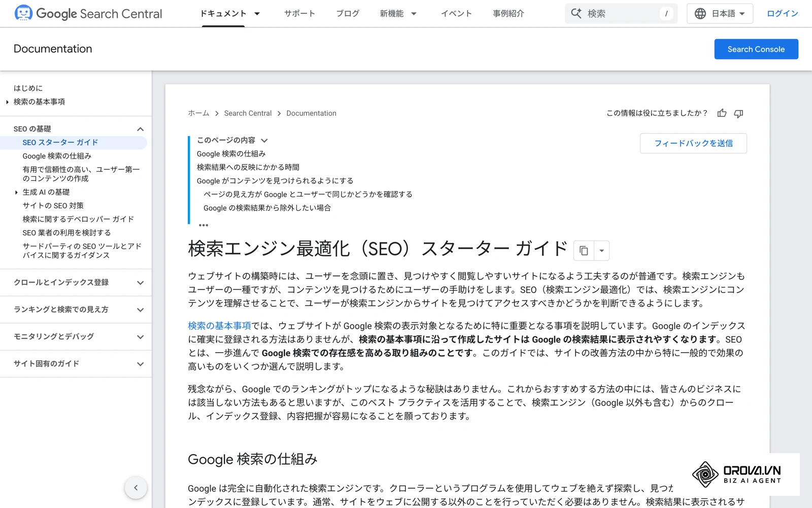Go to ホーム breadcrumb
This screenshot has height=508, width=812.
coord(198,113)
